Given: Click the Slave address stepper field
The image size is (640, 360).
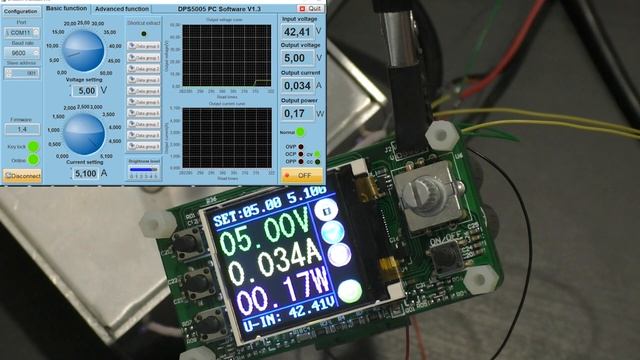Looking at the screenshot, I should pos(22,73).
